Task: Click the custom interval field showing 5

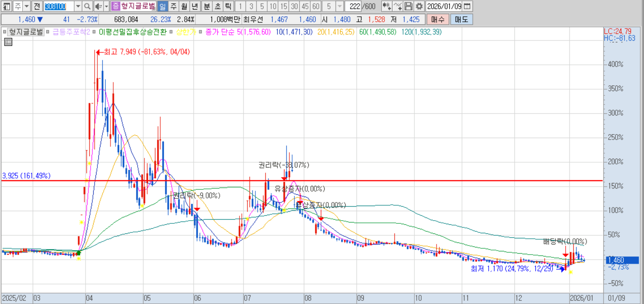Action: (x=329, y=6)
